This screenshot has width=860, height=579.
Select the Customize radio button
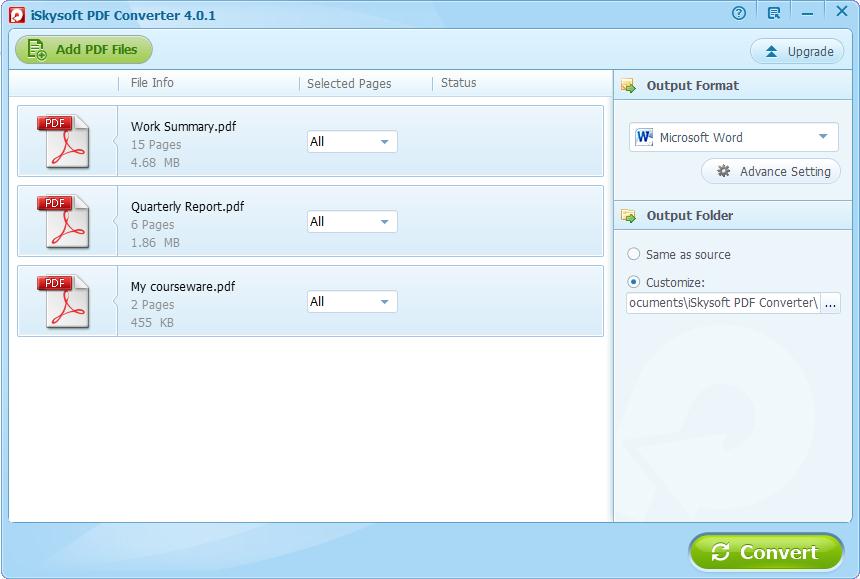pos(633,282)
